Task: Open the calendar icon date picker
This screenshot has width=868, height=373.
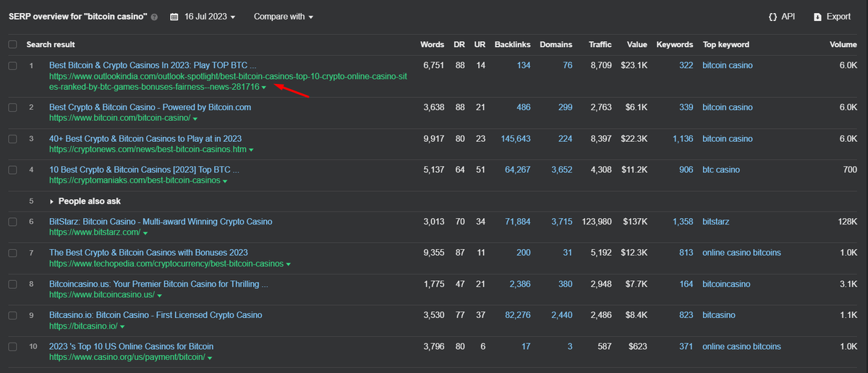Action: [x=174, y=17]
